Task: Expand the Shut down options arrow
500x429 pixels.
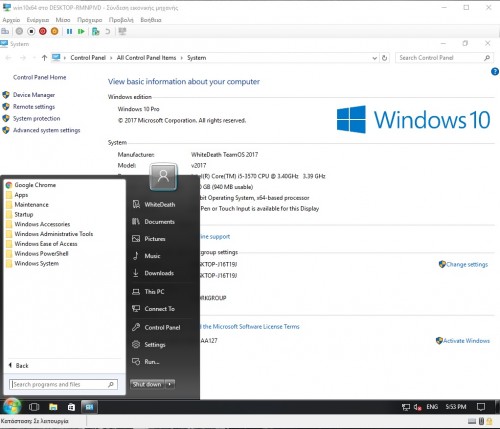Action: [x=170, y=384]
